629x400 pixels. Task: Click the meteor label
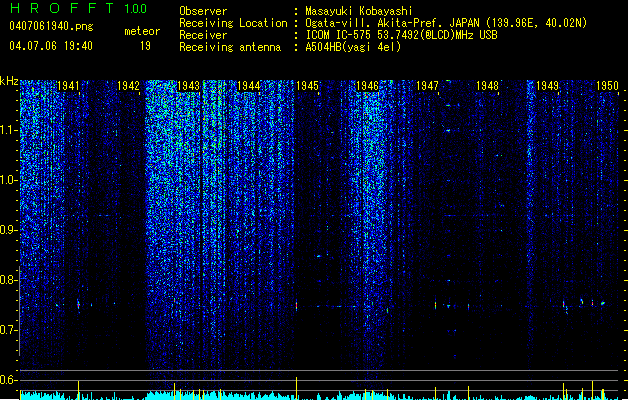pos(142,31)
